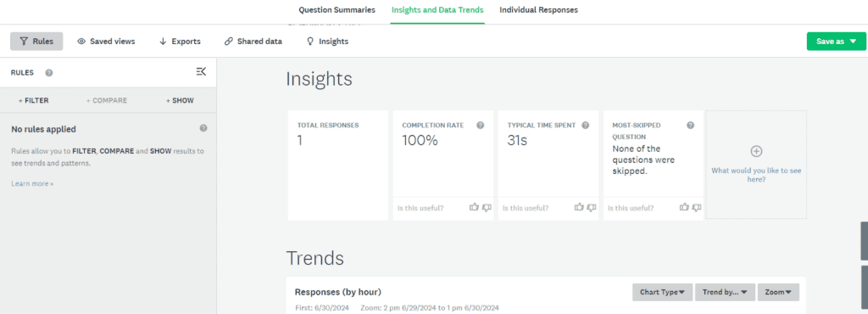Switch to Question Summaries tab

[337, 10]
